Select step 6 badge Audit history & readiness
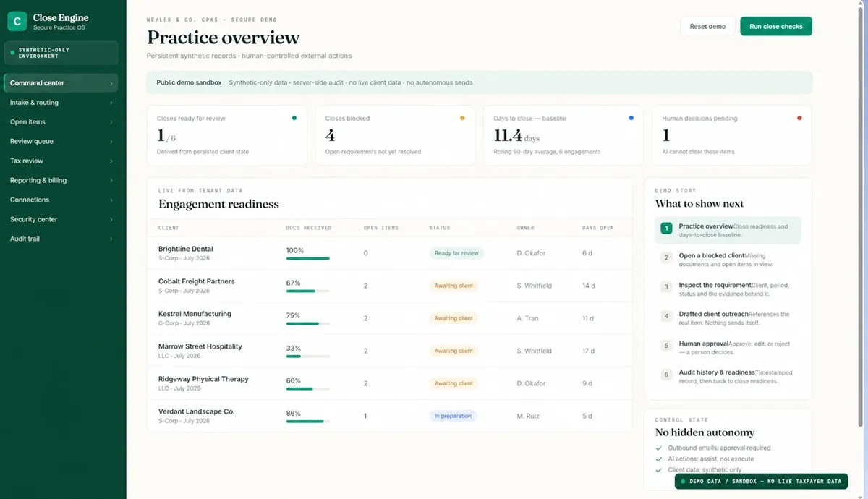The image size is (868, 499). 666,375
